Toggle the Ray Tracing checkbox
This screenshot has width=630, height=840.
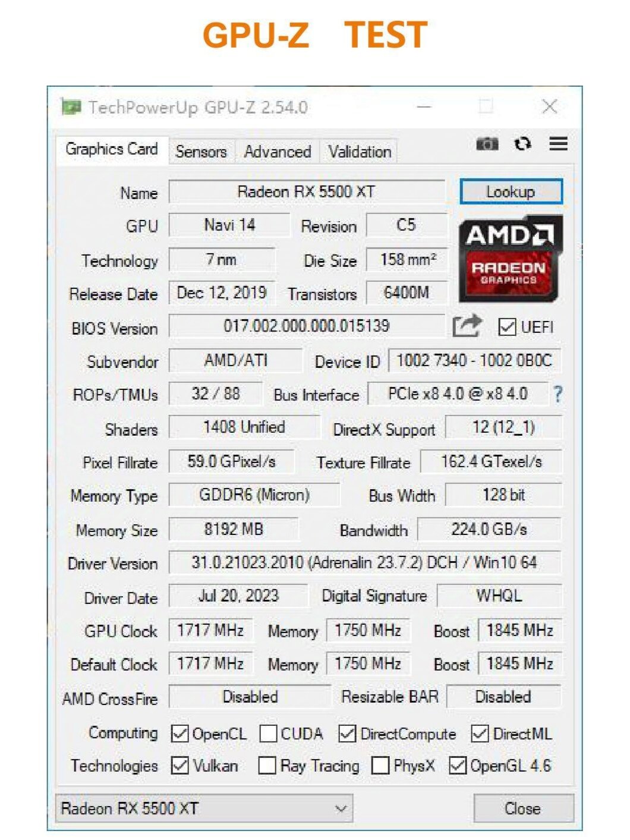(267, 765)
